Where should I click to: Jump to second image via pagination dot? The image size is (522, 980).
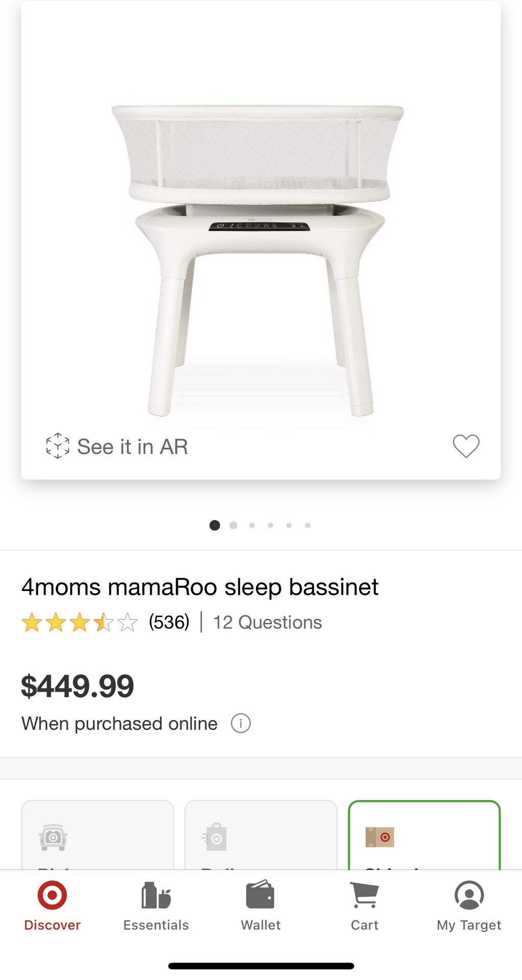[x=233, y=525]
